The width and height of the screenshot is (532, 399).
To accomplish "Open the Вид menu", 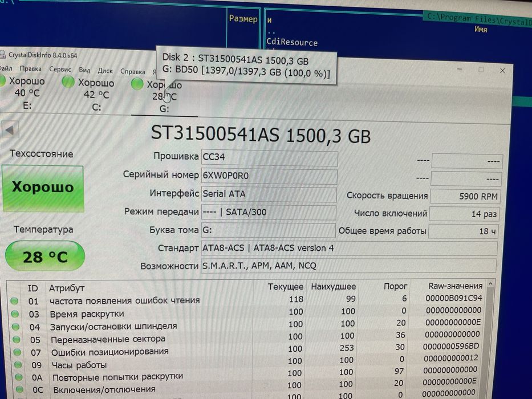I will coord(84,70).
